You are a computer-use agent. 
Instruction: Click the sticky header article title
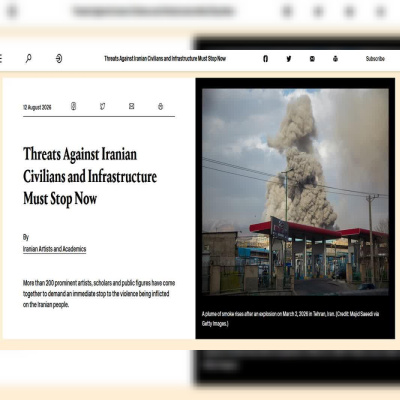165,59
